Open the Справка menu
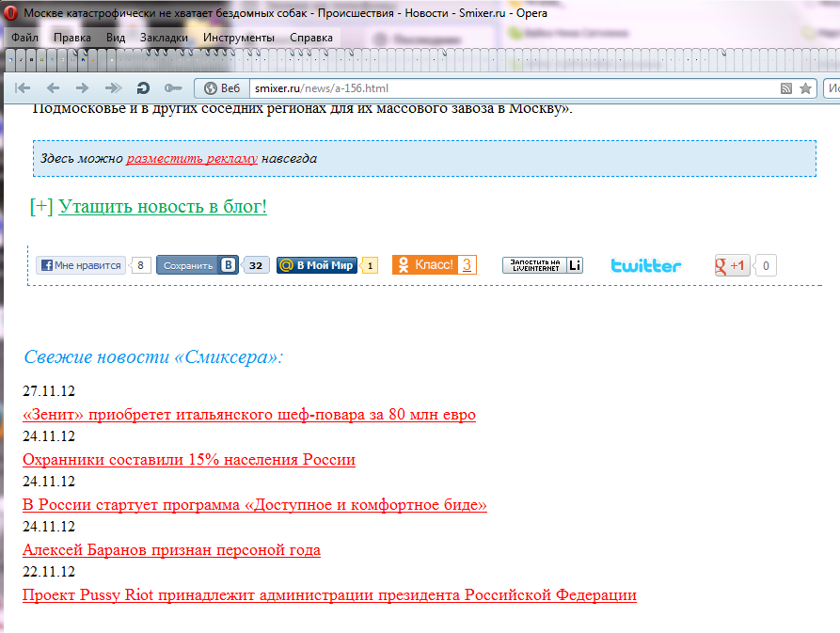The image size is (840, 633). point(311,38)
